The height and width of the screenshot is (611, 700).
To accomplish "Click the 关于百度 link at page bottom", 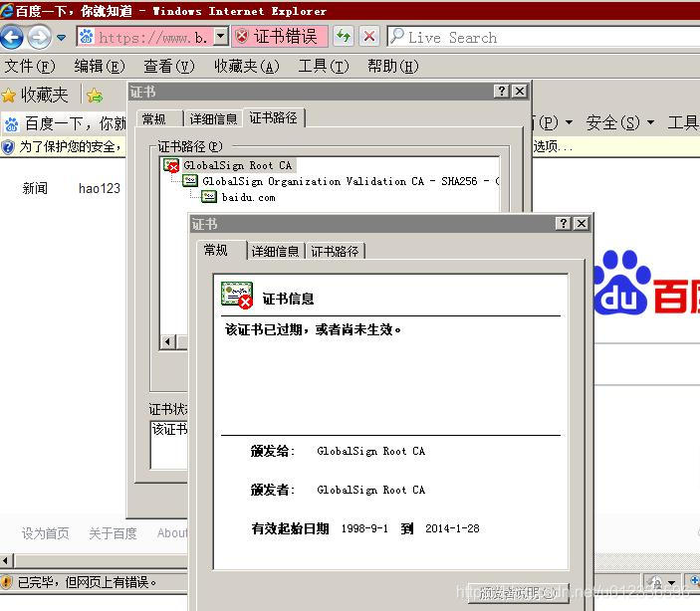I will (x=113, y=533).
